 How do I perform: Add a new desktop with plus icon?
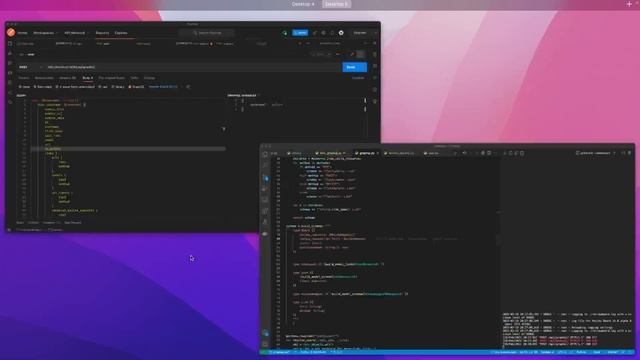629,4
